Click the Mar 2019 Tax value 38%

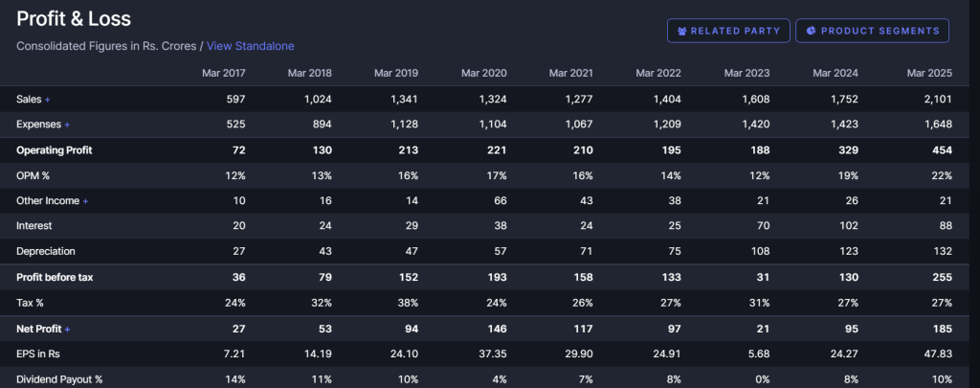406,303
